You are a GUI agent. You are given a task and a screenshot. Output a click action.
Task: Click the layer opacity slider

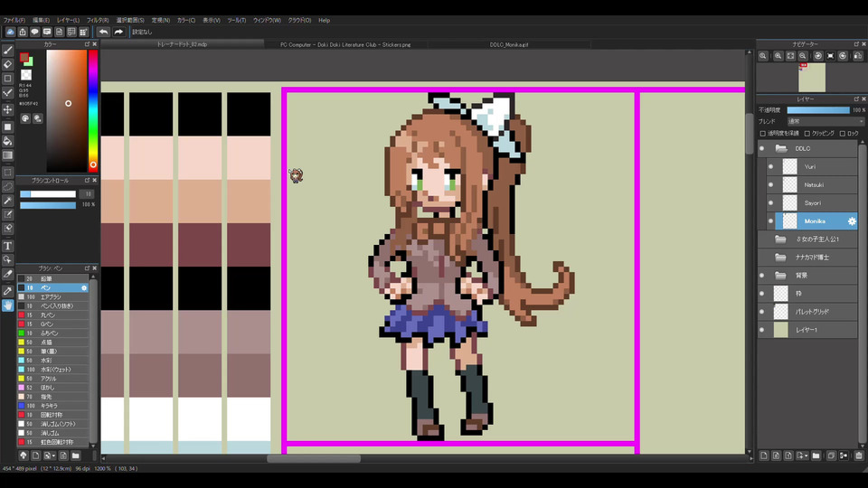pos(818,110)
